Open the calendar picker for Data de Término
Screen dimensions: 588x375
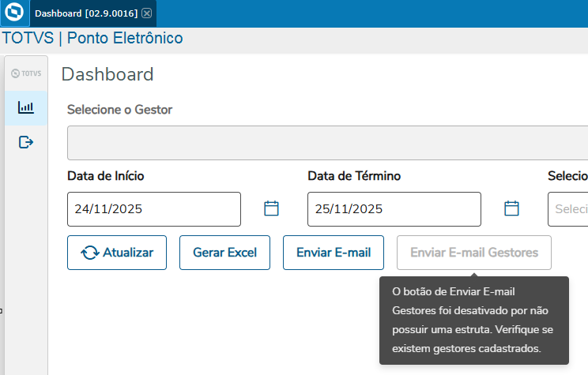(x=511, y=208)
